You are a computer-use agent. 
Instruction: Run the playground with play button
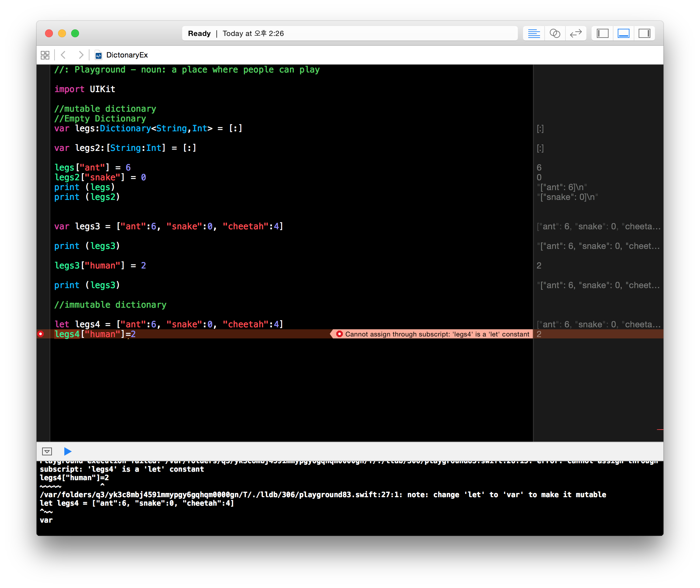pos(68,451)
